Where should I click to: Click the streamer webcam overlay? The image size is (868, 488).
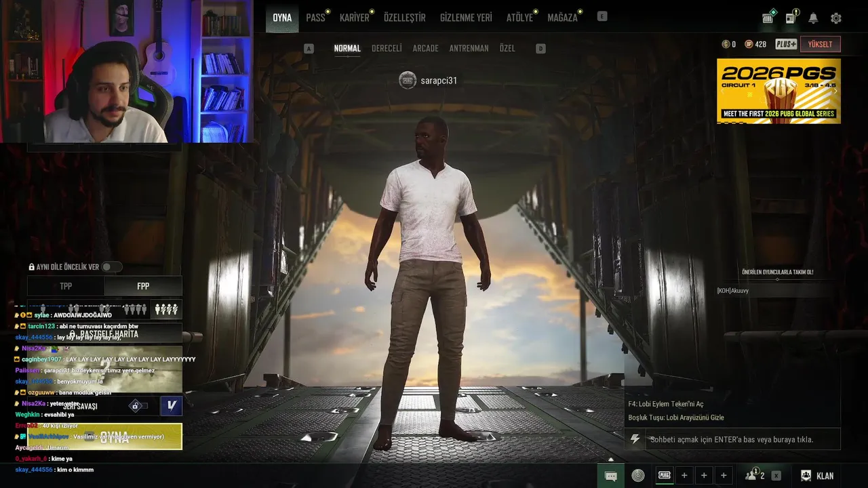click(x=126, y=71)
